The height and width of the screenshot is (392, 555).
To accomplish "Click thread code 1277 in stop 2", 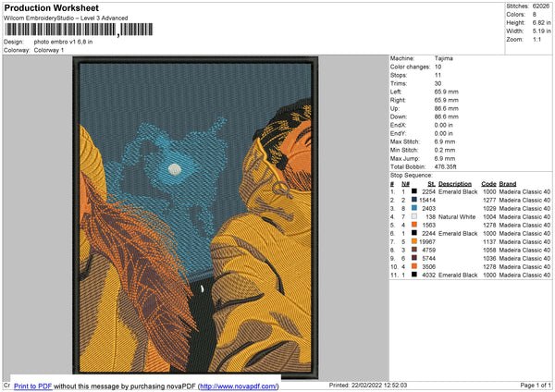I will coord(489,200).
